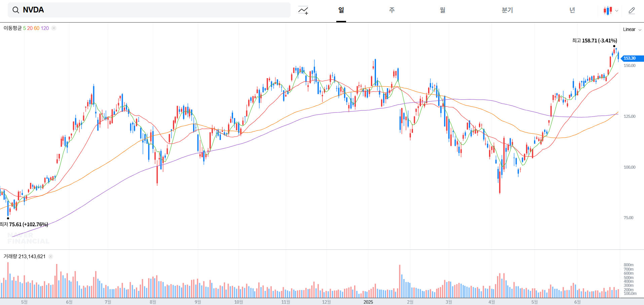This screenshot has width=644, height=305.
Task: Open the Linear scale dropdown
Action: [x=632, y=29]
